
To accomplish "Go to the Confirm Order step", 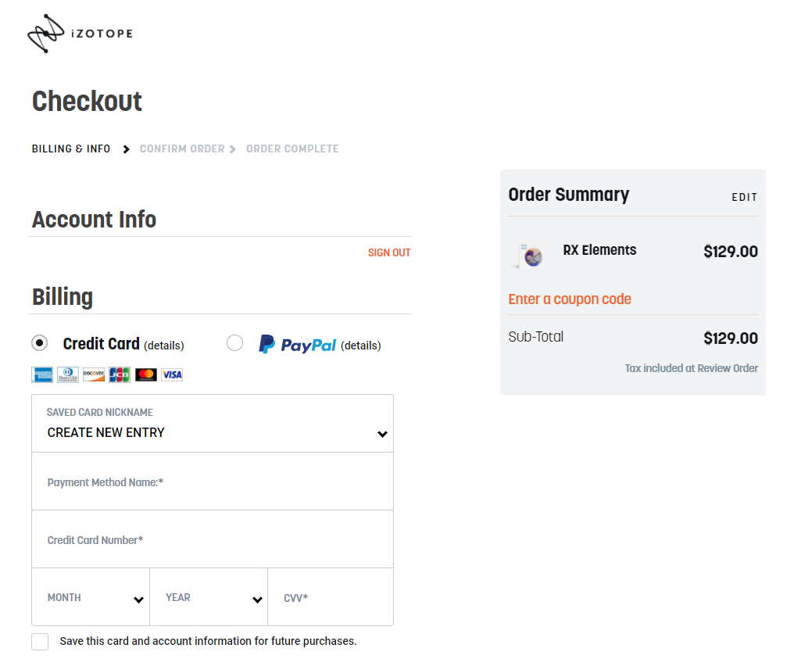I will point(182,149).
